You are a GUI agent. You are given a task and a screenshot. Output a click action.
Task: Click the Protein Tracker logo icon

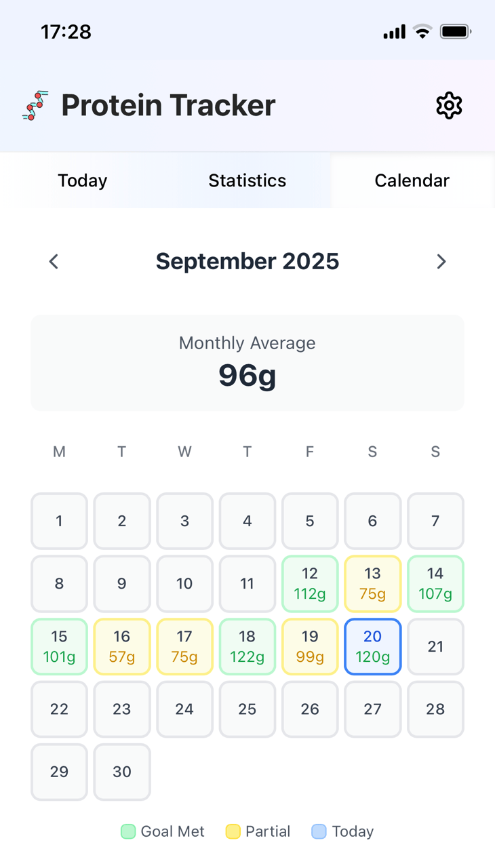pos(35,105)
